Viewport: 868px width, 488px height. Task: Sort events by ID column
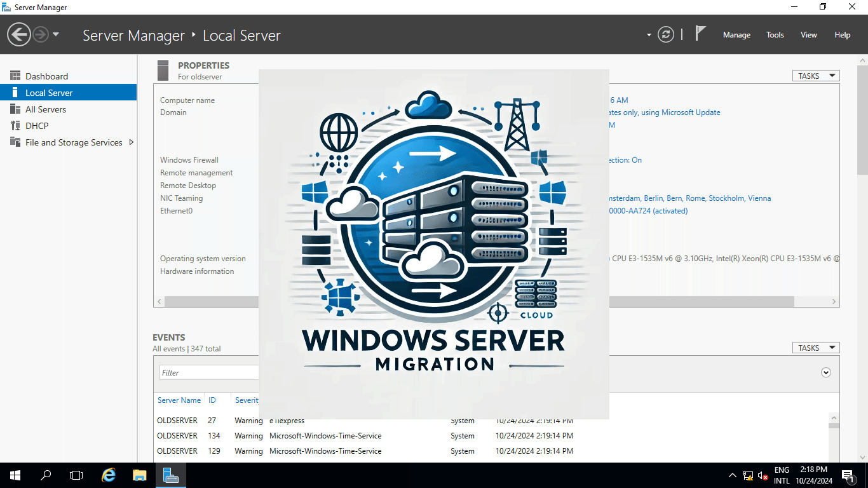(212, 400)
